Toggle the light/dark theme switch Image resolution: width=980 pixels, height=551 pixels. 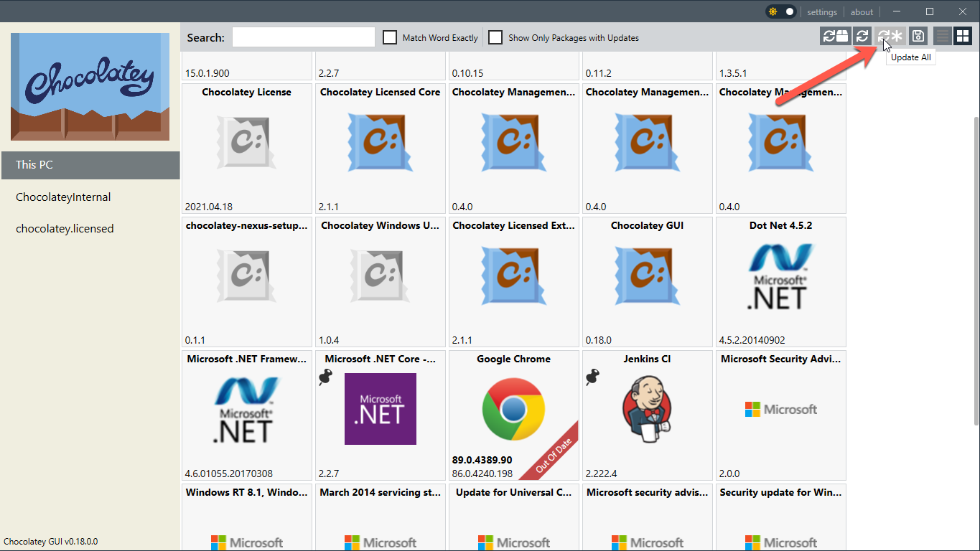[782, 11]
